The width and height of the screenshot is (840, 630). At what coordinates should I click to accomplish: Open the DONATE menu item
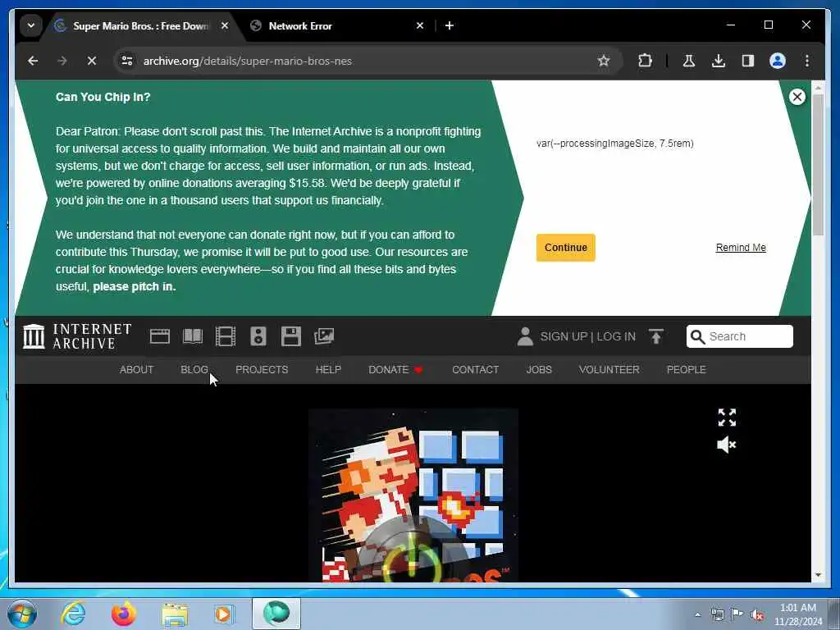(x=395, y=370)
